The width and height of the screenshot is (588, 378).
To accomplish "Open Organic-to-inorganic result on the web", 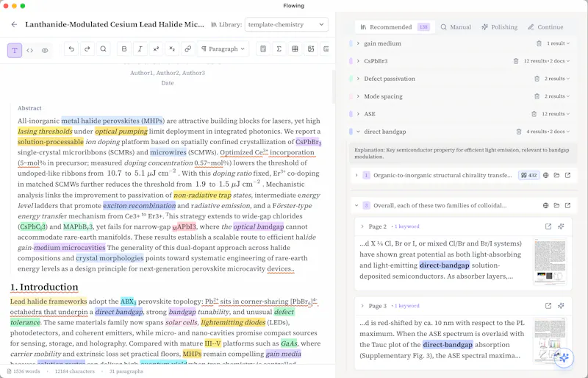I will tap(545, 175).
